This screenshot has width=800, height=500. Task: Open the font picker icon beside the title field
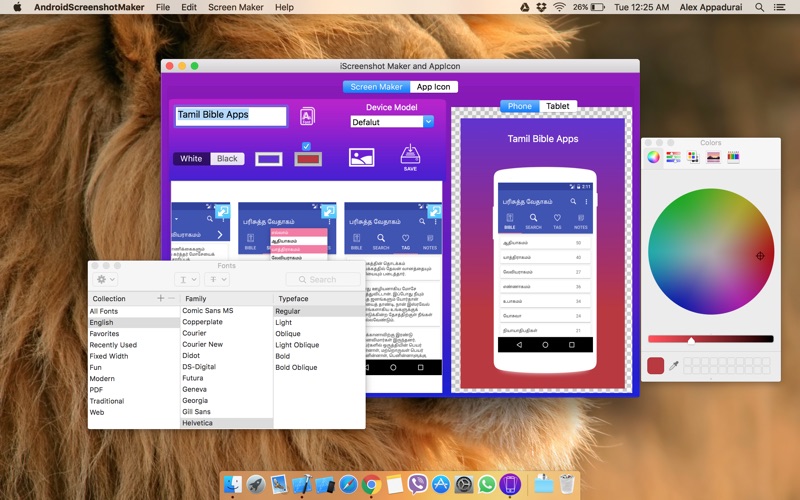click(x=307, y=116)
